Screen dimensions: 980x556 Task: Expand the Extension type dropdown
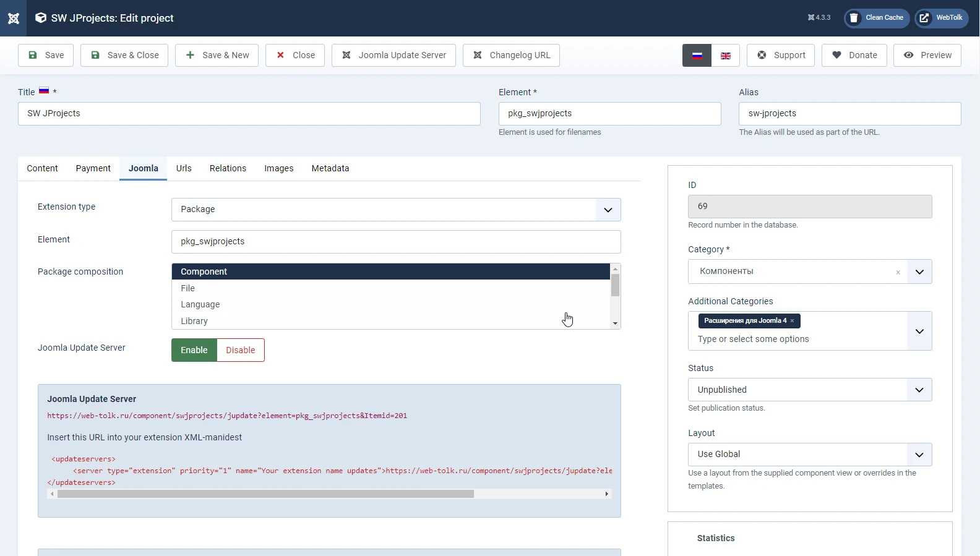608,210
